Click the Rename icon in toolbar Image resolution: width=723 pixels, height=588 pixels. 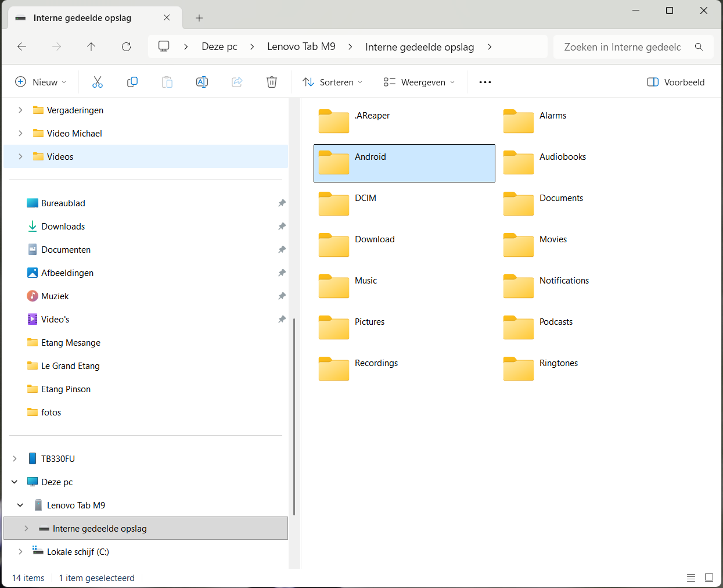tap(202, 82)
